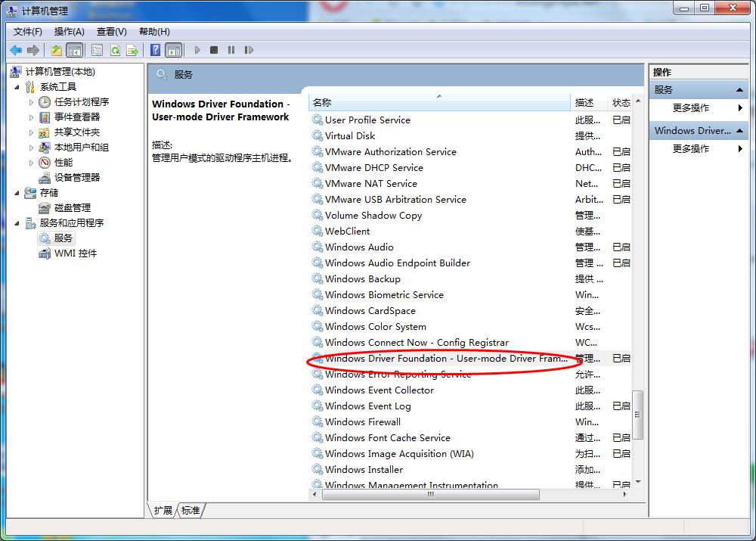
Task: Expand the 性能 node arrow
Action: (31, 162)
